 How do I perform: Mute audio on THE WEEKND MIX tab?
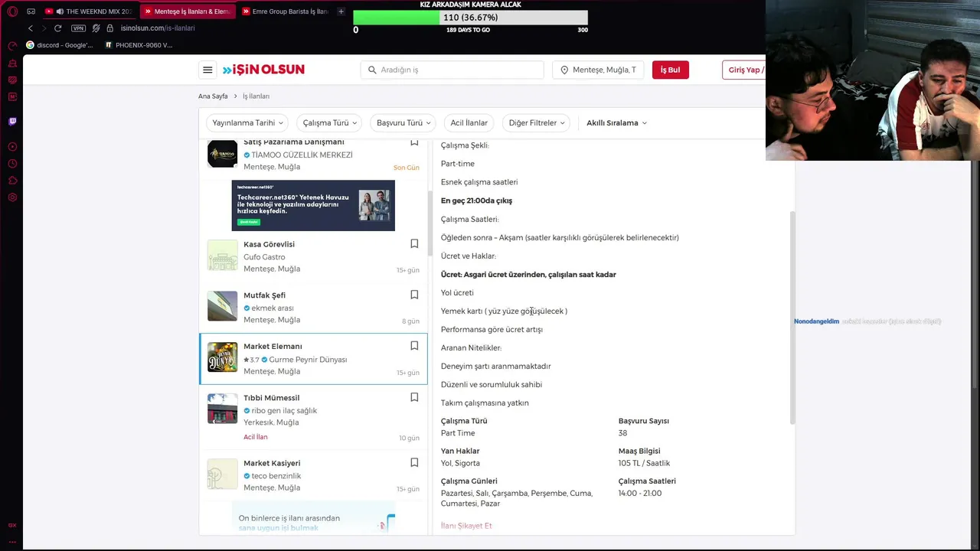(60, 11)
